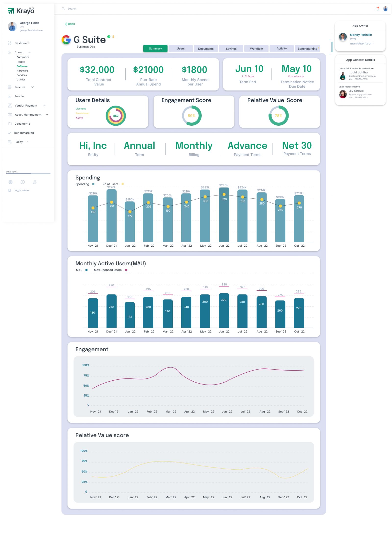Open settings gear in sidebar footer
Viewport: 392px width, 535px height.
(11, 182)
